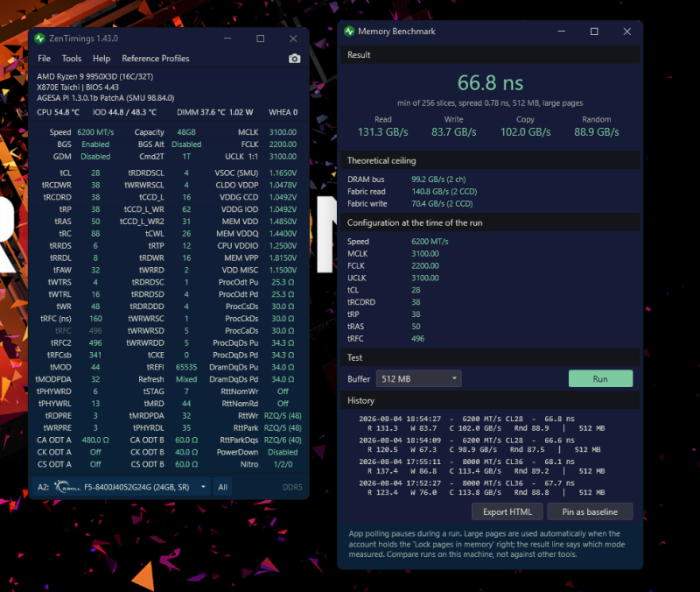Image resolution: width=700 pixels, height=592 pixels.
Task: Click the BGS Alt Disabled value
Action: pos(186,144)
